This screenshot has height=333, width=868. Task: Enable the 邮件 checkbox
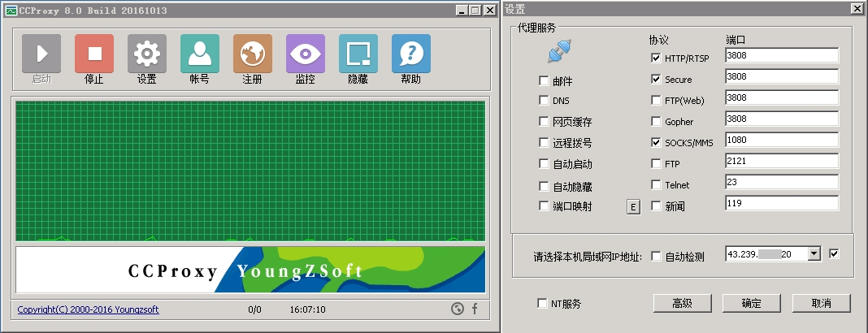544,81
